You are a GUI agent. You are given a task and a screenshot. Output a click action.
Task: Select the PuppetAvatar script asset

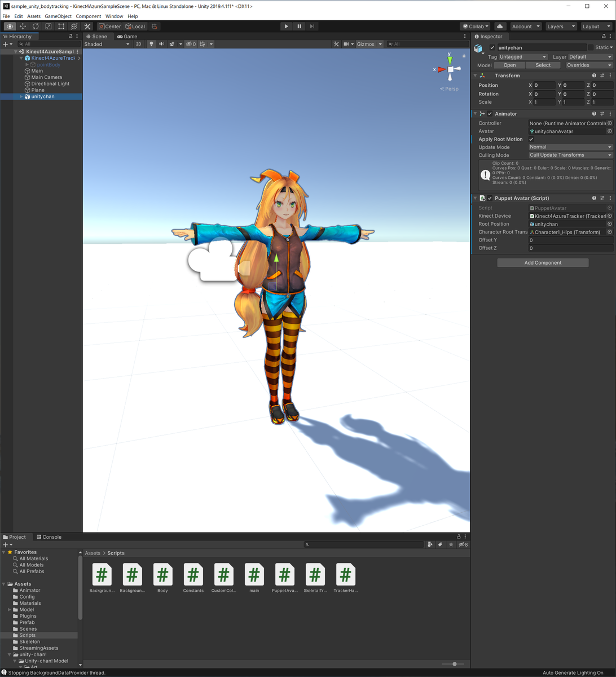point(284,578)
